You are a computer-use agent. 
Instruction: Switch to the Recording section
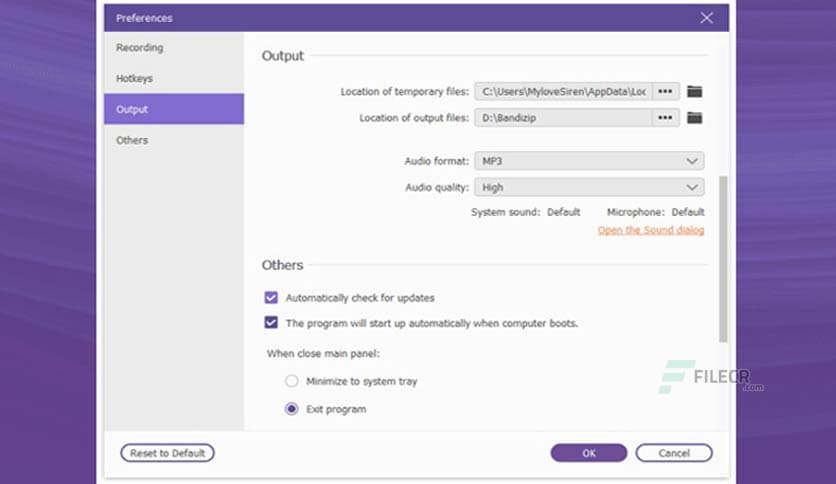point(174,48)
